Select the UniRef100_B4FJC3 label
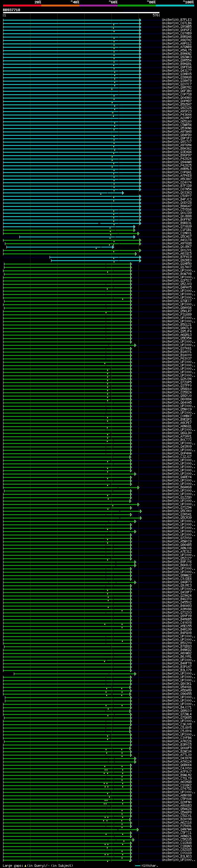Screen dimensions: 197x868 click(x=177, y=199)
